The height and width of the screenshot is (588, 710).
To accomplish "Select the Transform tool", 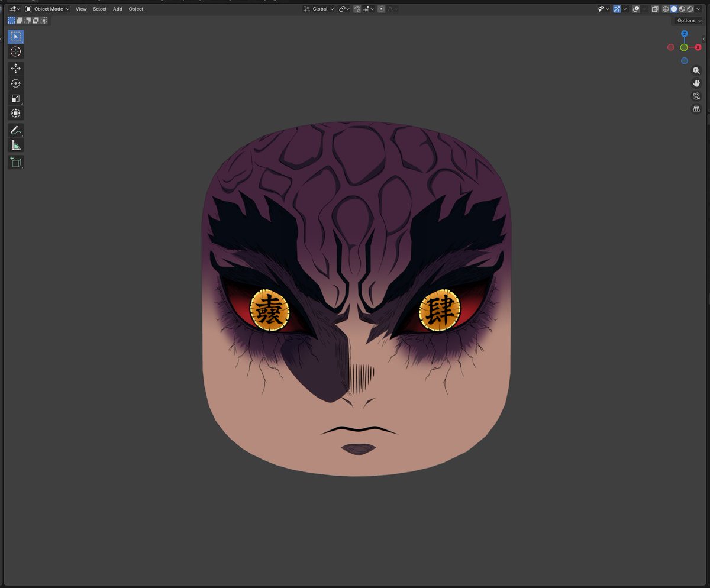I will click(x=16, y=113).
